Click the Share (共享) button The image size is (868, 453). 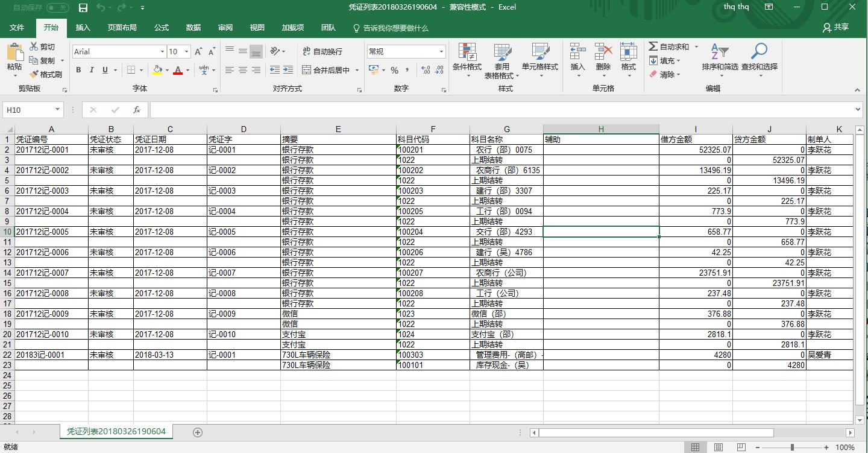(835, 27)
